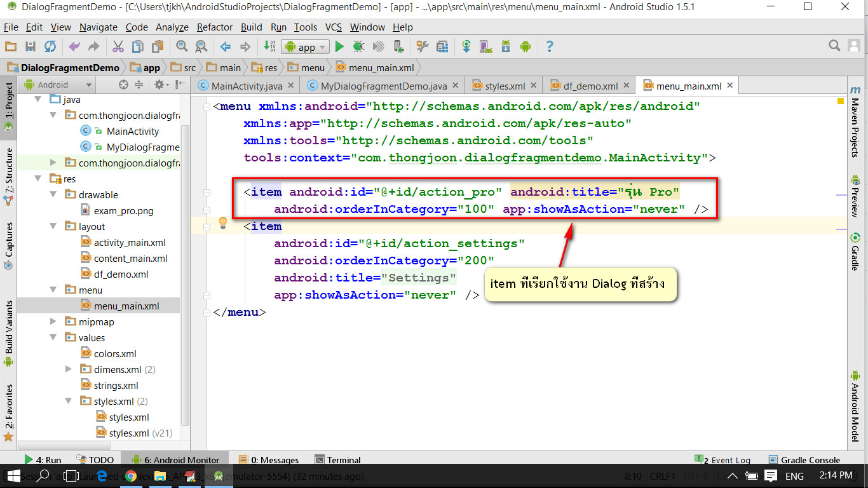Save all files using the toolbar icon

(30, 46)
